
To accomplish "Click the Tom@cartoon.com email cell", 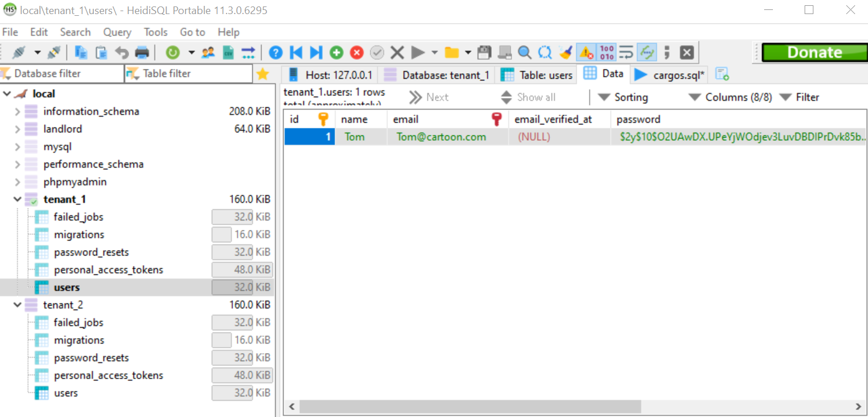I will click(x=448, y=137).
